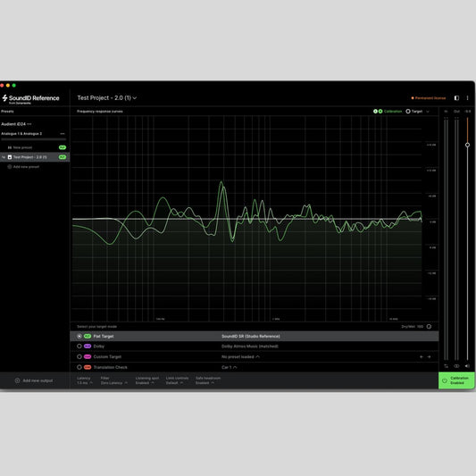476x476 pixels.
Task: Click the green macOS maximize button
Action: coord(13,86)
